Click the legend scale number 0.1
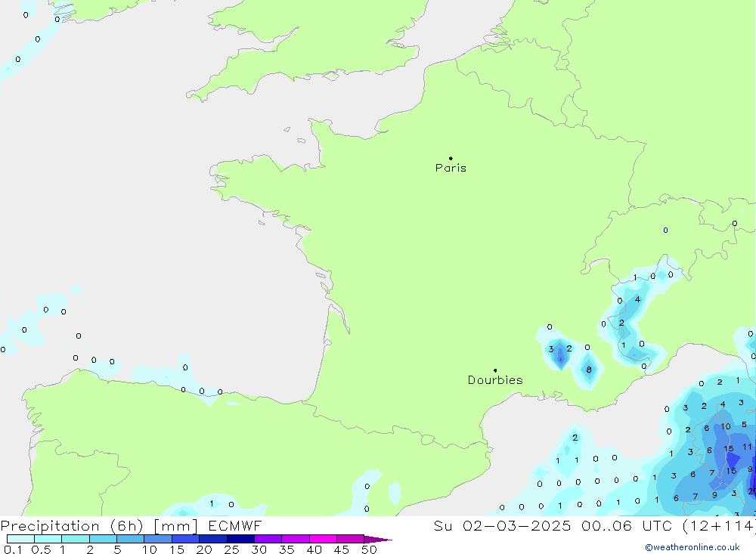 click(x=13, y=549)
